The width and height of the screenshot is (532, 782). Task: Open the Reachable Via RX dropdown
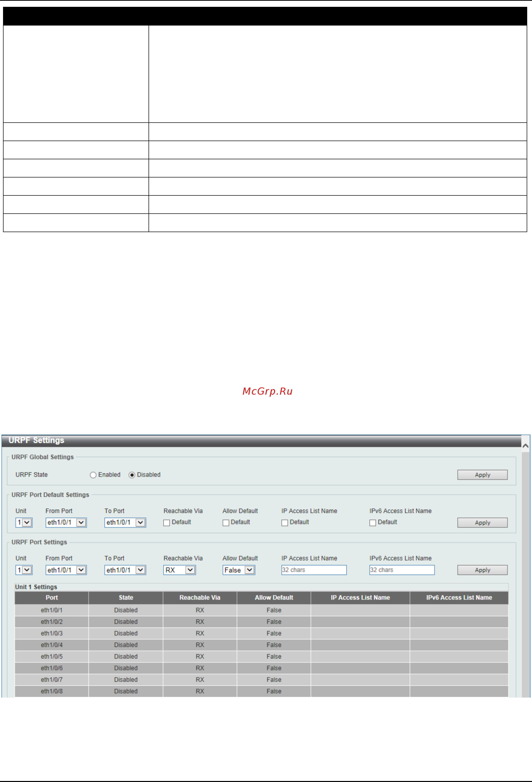point(180,570)
